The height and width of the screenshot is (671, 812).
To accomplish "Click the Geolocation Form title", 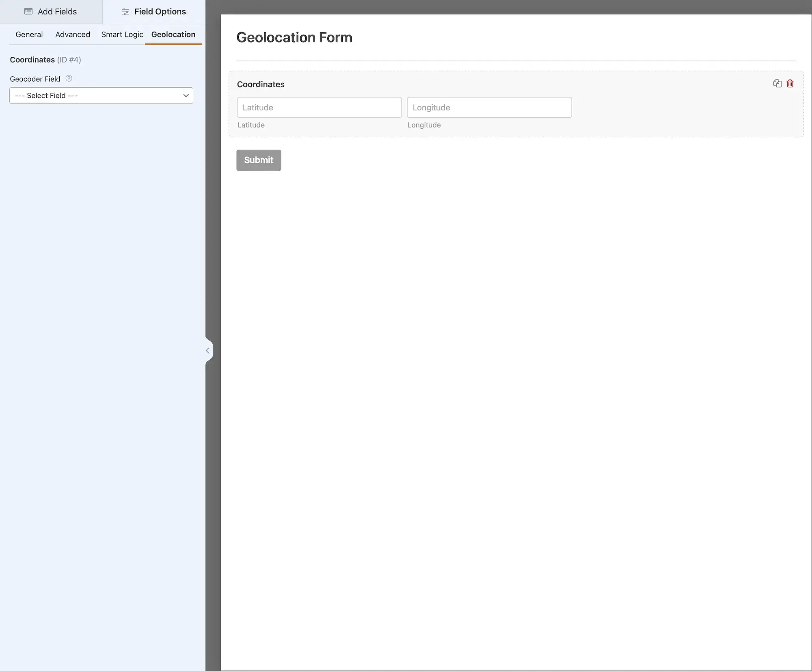I will 294,37.
